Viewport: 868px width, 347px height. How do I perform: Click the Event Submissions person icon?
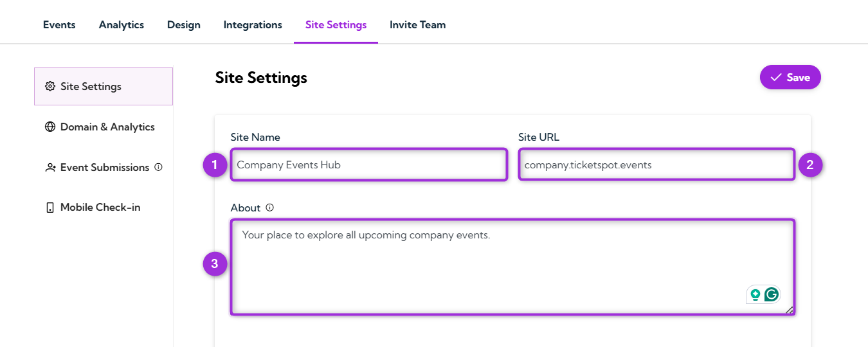[50, 168]
